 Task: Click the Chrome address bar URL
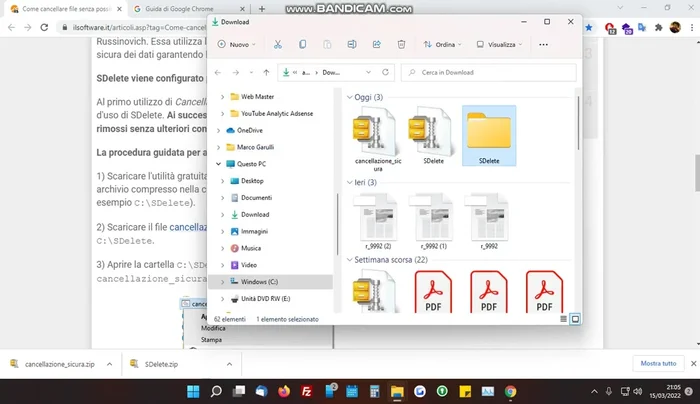(x=138, y=28)
